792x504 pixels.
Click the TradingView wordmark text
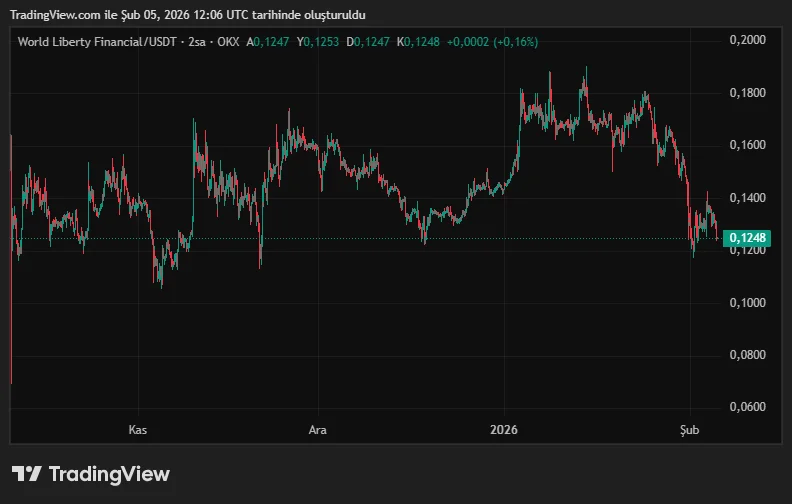click(x=109, y=474)
